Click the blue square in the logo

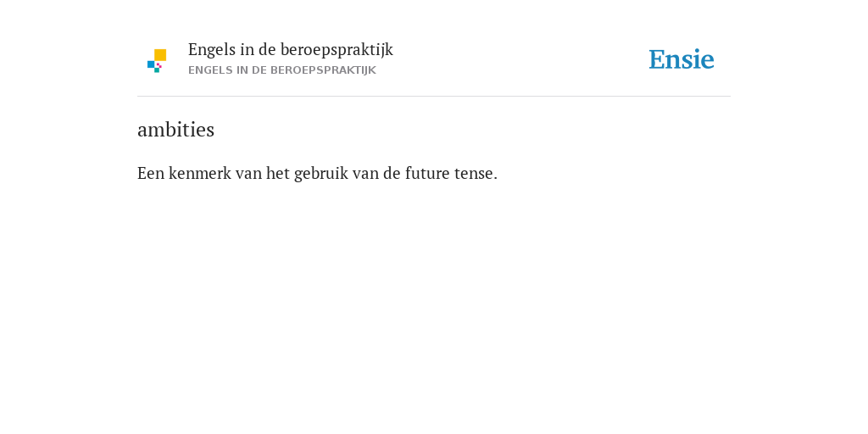point(151,64)
